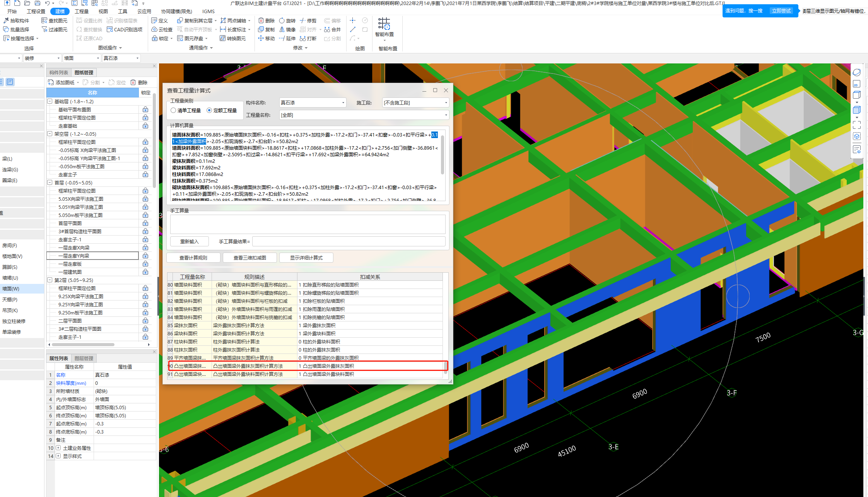Collapse the 首层 (-0.05~5.05) tree node
868x497 pixels.
point(50,183)
